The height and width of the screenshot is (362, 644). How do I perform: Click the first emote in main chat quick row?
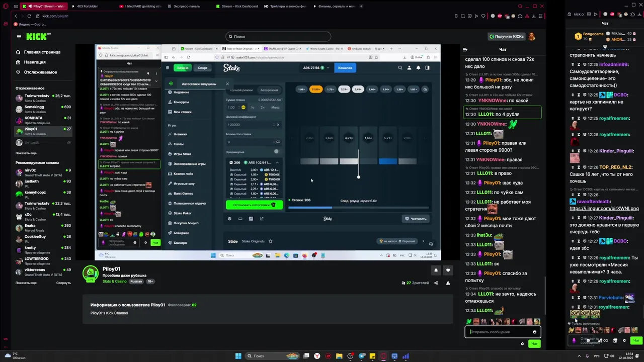[469, 321]
